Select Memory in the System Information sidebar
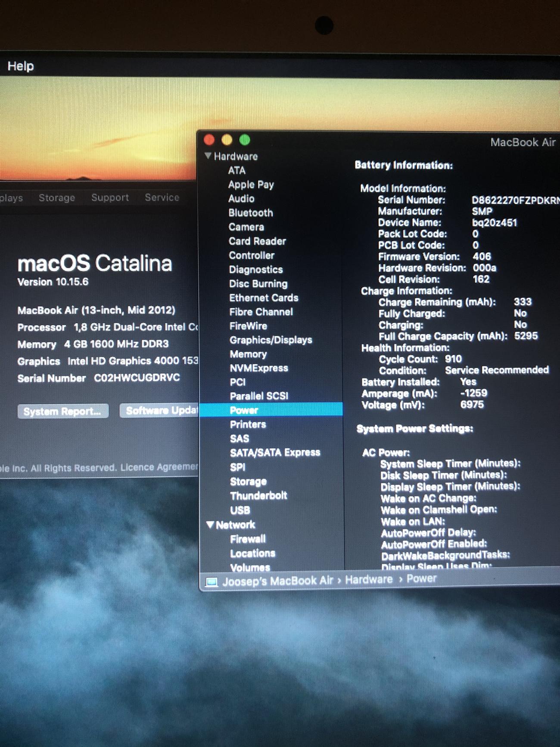Viewport: 560px width, 747px height. (x=248, y=354)
